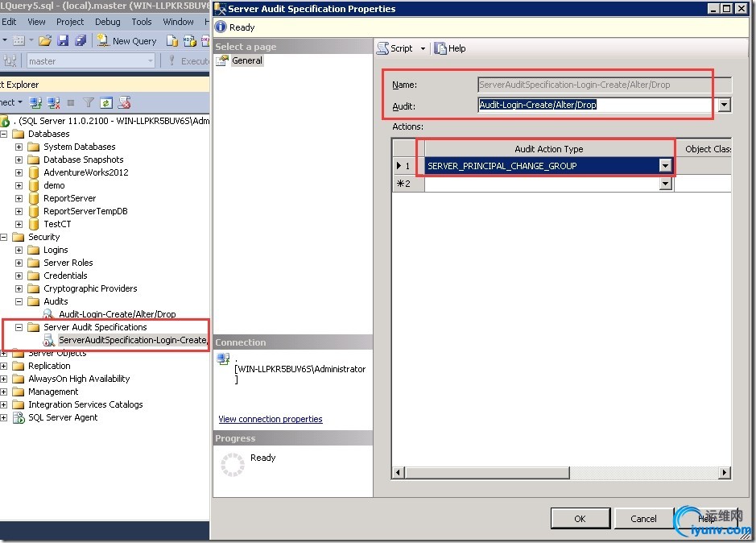The height and width of the screenshot is (543, 756).
Task: Click the Delete script icon in Object Explorer
Action: coord(125,102)
